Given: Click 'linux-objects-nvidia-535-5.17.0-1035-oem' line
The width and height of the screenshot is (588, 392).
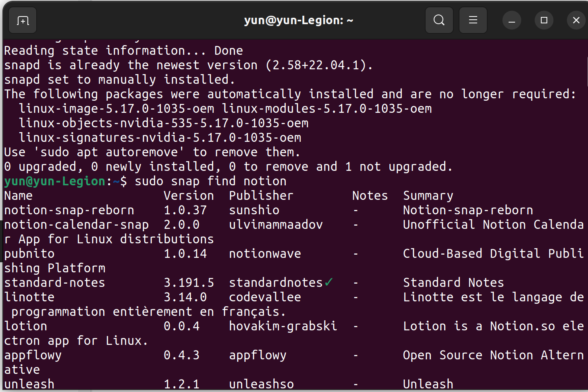Looking at the screenshot, I should tap(164, 123).
